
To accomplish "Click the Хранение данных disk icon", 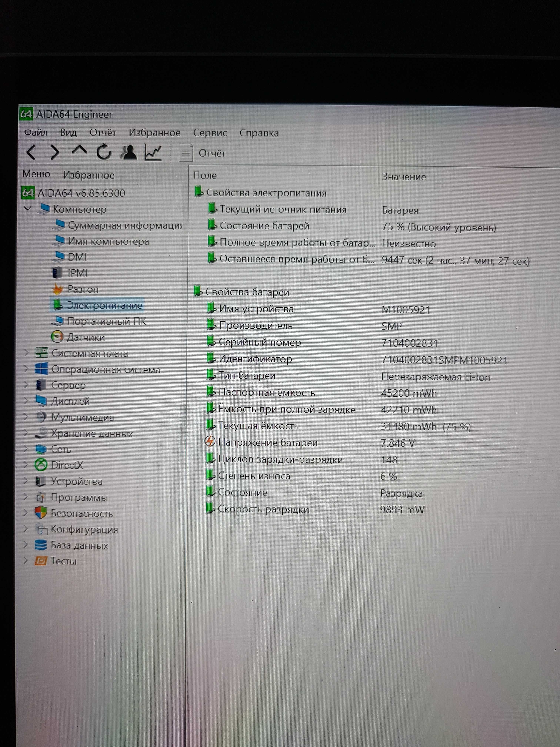I will 41,433.
